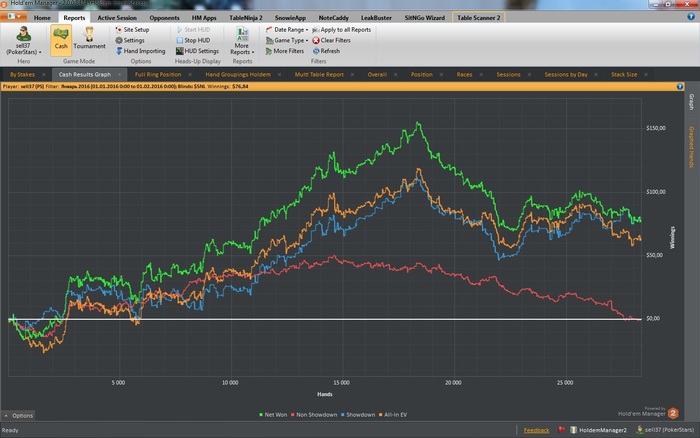Screen dimensions: 700x438
Task: Toggle Showdown legend series
Action: click(x=358, y=415)
